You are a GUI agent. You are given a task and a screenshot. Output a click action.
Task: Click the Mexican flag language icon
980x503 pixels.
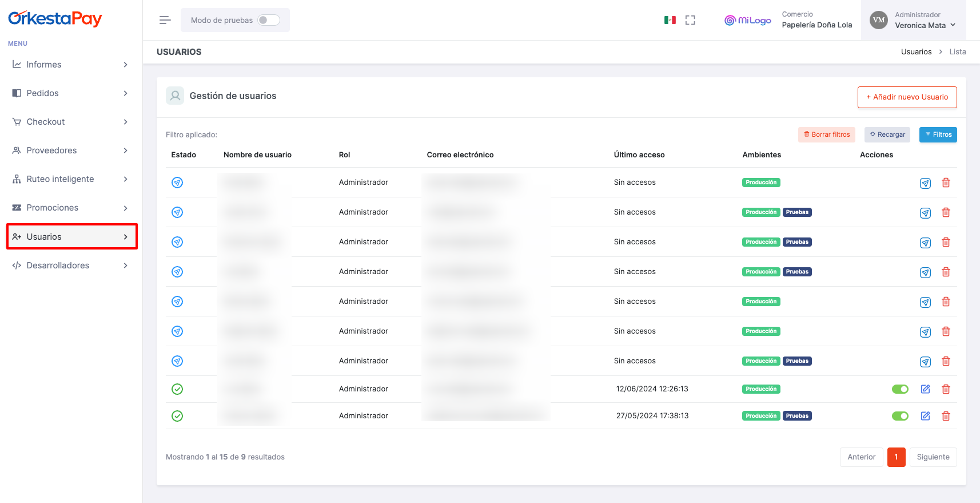670,20
